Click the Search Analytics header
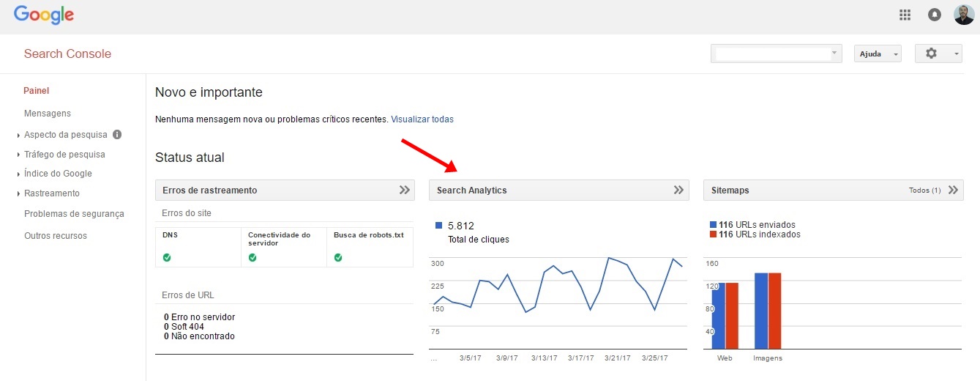Image resolution: width=980 pixels, height=381 pixels. 559,190
